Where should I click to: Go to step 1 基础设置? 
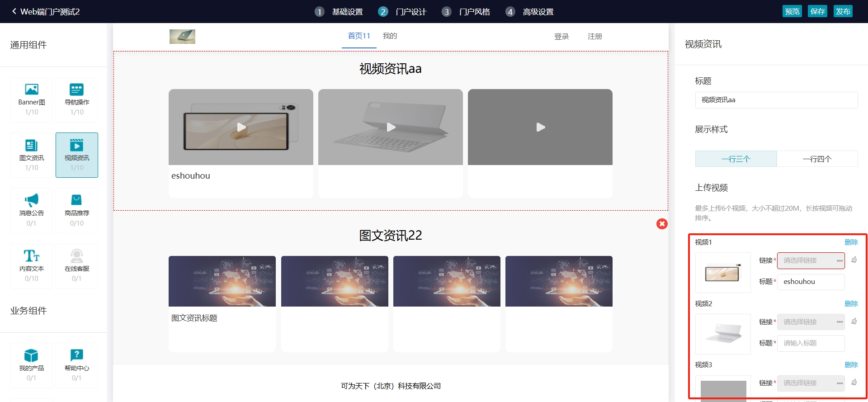[x=339, y=12]
